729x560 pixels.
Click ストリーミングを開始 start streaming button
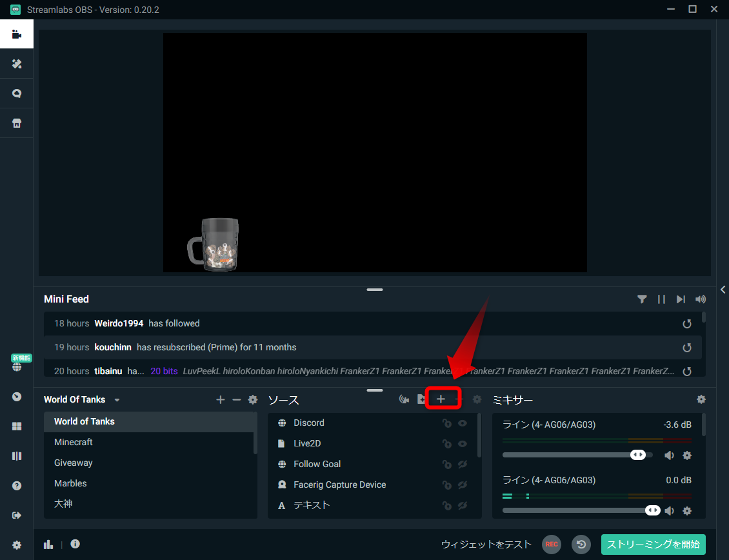654,544
